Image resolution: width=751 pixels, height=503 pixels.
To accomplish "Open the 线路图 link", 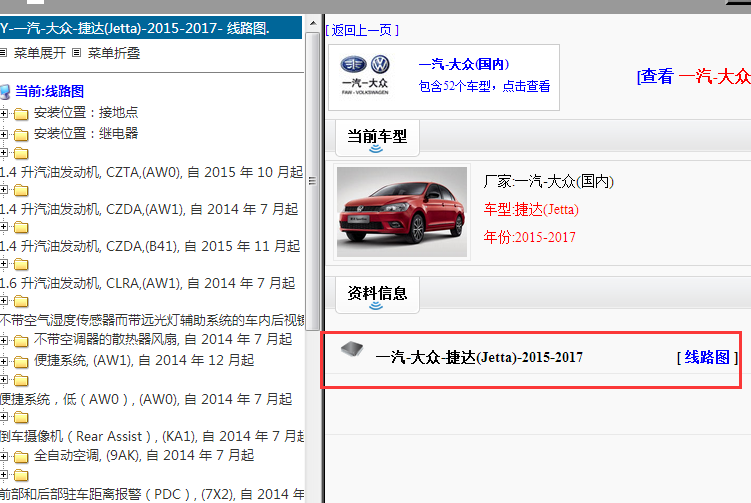I will click(707, 357).
